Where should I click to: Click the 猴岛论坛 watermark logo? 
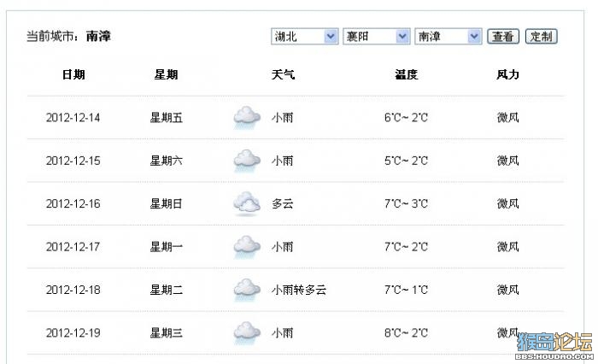(x=554, y=346)
